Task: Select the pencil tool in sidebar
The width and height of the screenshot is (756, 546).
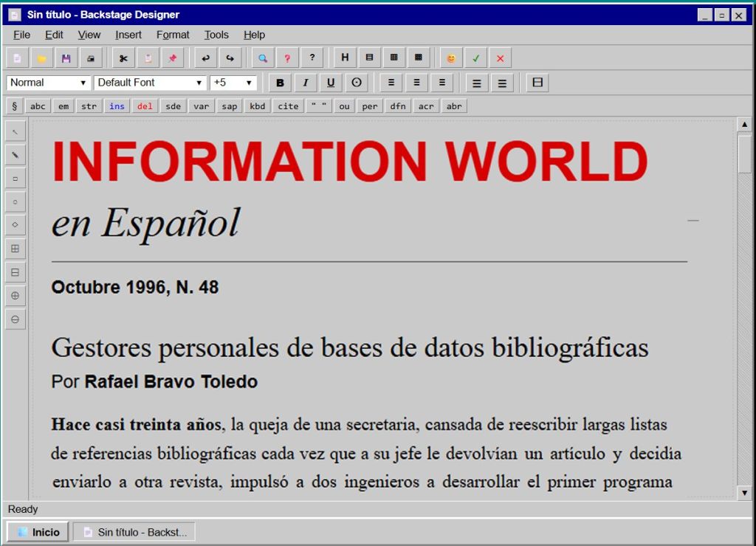Action: click(16, 155)
